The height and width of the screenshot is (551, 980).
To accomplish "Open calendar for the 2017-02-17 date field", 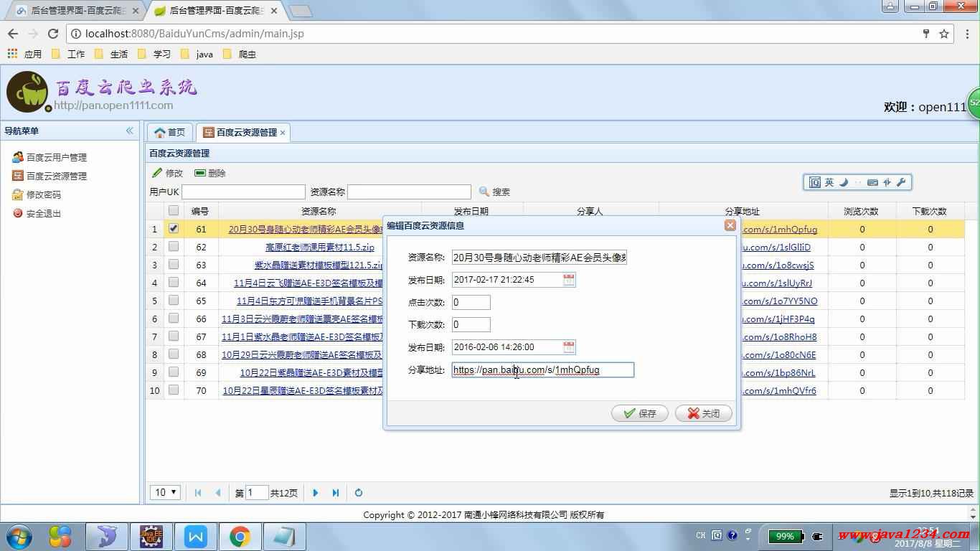I will tap(568, 280).
